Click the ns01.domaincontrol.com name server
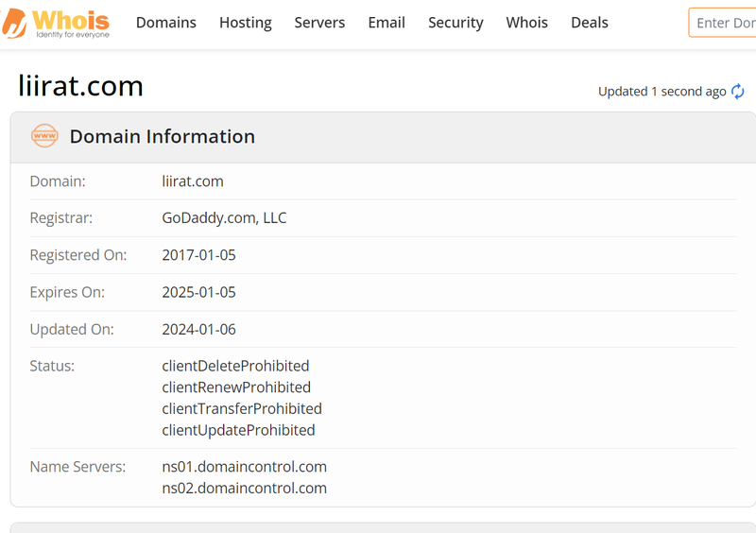The width and height of the screenshot is (756, 533). 244,467
